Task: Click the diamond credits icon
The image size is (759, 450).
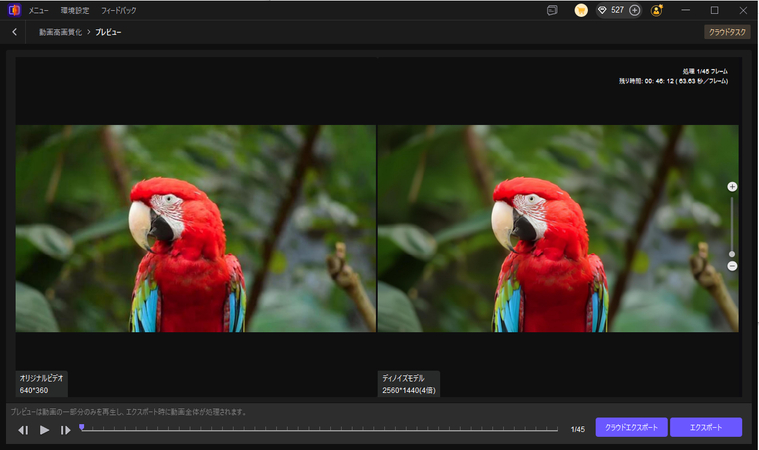Action: click(603, 10)
